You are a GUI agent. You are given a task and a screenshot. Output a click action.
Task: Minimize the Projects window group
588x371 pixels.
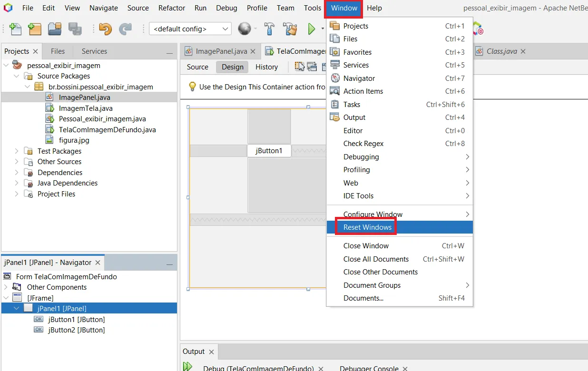pos(169,53)
